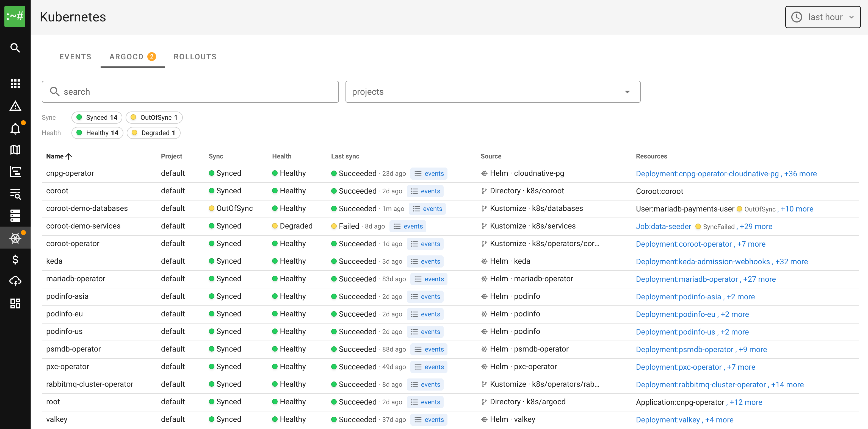Open +12 more link in root row
The width and height of the screenshot is (868, 429).
click(x=746, y=402)
